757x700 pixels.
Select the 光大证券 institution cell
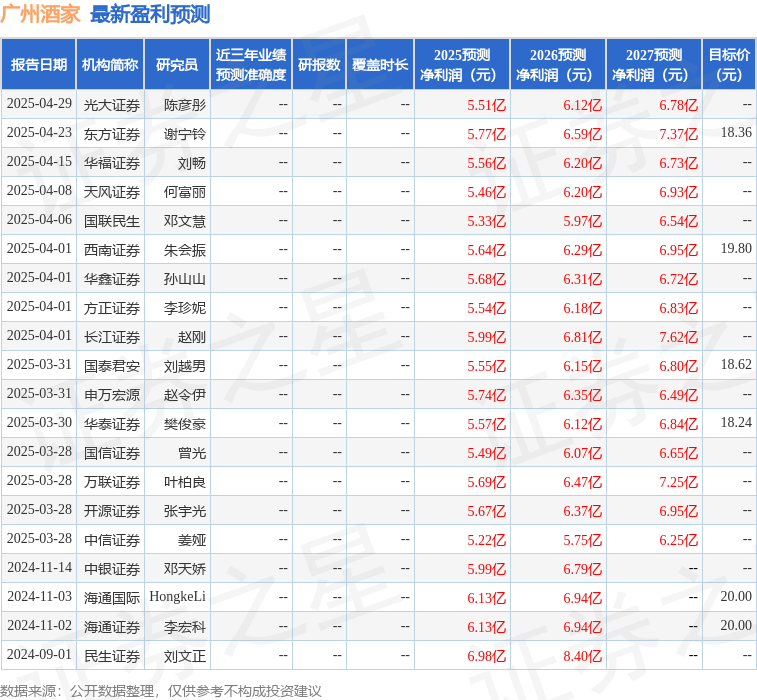pos(112,105)
